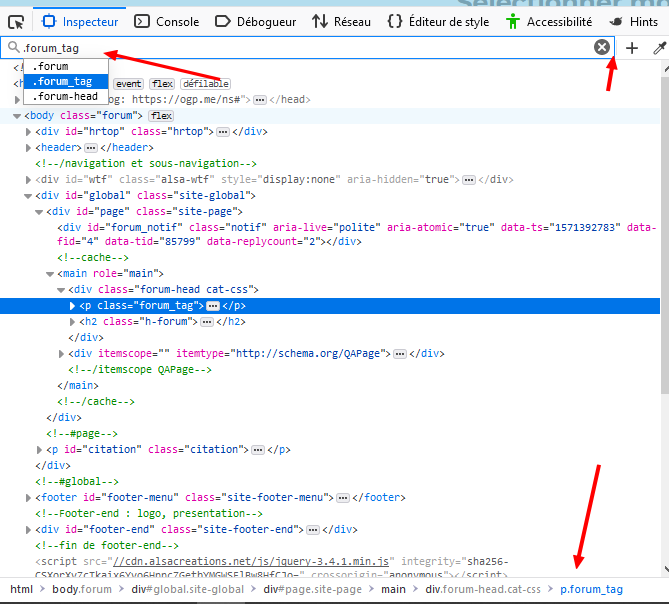
Task: Click div#global.site-global breadcrumb
Action: (x=187, y=589)
